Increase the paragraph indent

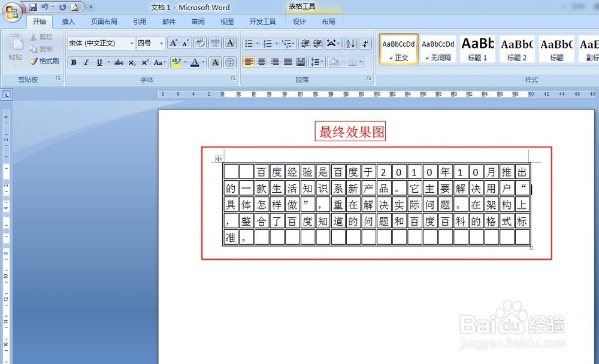click(317, 44)
